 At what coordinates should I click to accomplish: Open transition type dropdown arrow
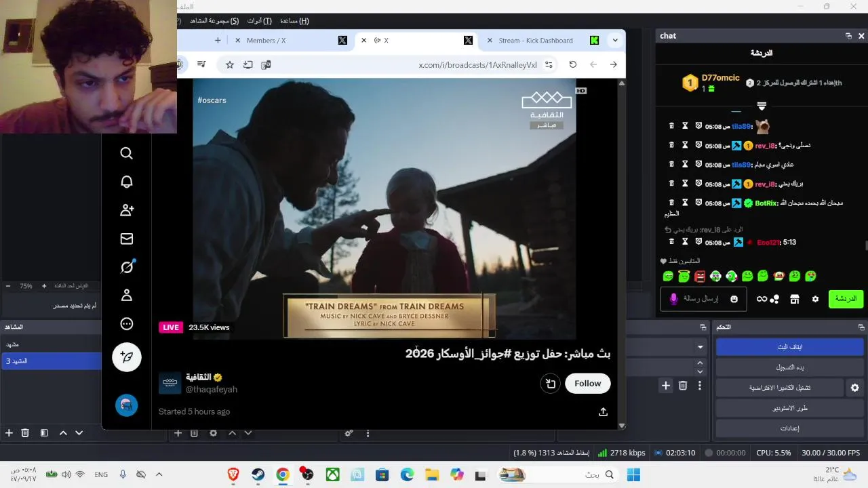click(700, 347)
